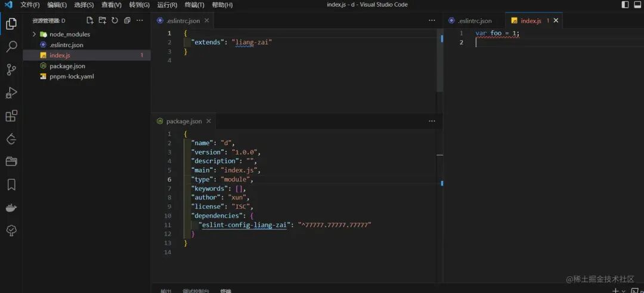Open the 编辑(E) menu
This screenshot has width=644, height=293.
(x=57, y=5)
